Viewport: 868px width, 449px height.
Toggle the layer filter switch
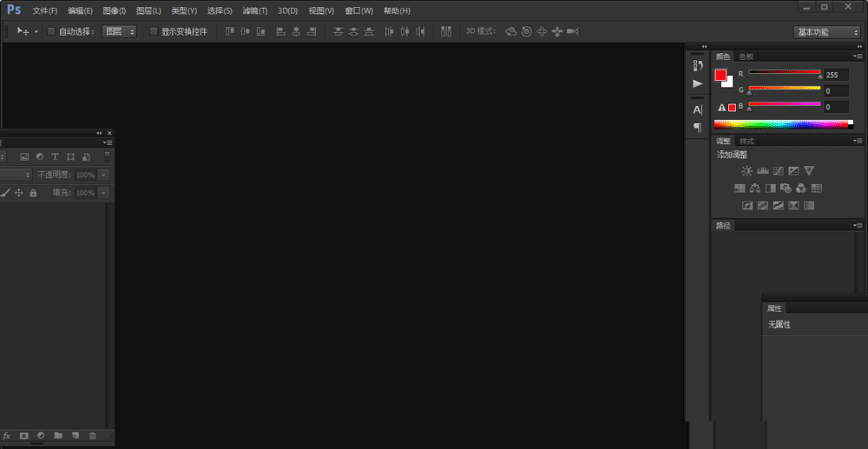108,156
